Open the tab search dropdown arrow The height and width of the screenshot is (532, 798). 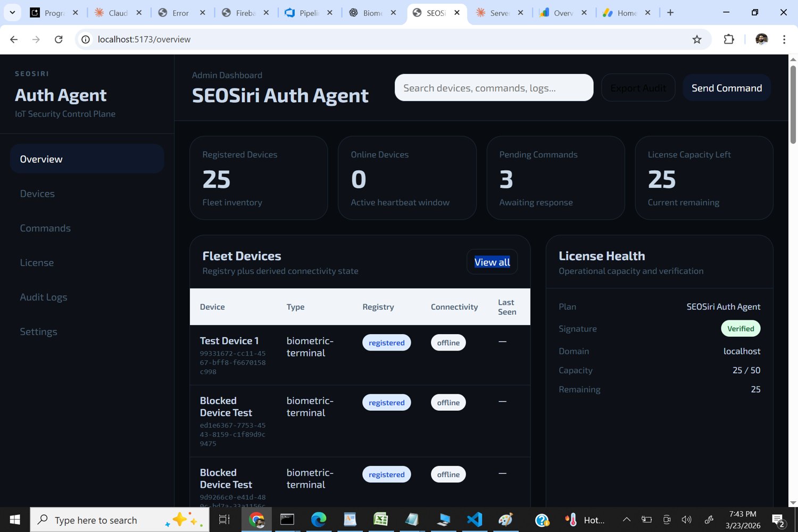[12, 12]
